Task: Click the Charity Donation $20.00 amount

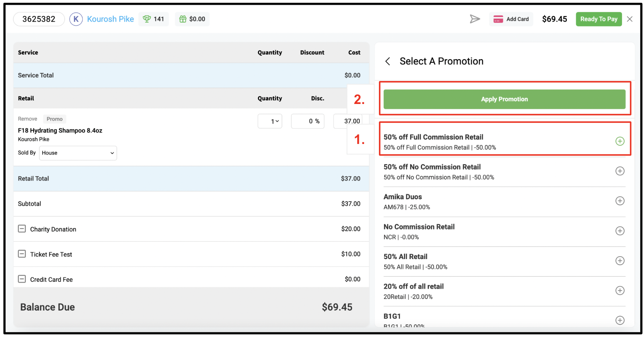Action: coord(351,229)
